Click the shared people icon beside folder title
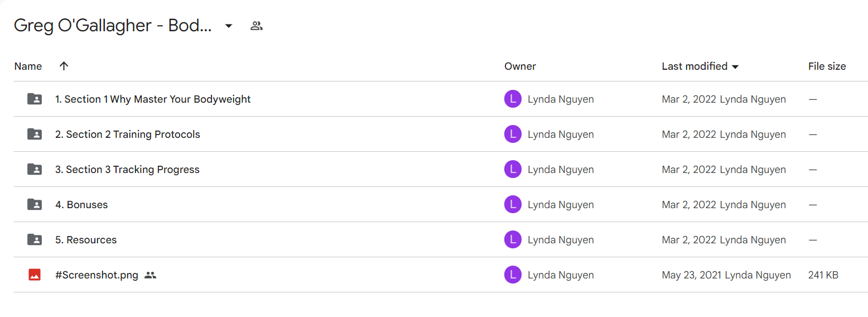Screen dimensions: 868x317 point(257,26)
